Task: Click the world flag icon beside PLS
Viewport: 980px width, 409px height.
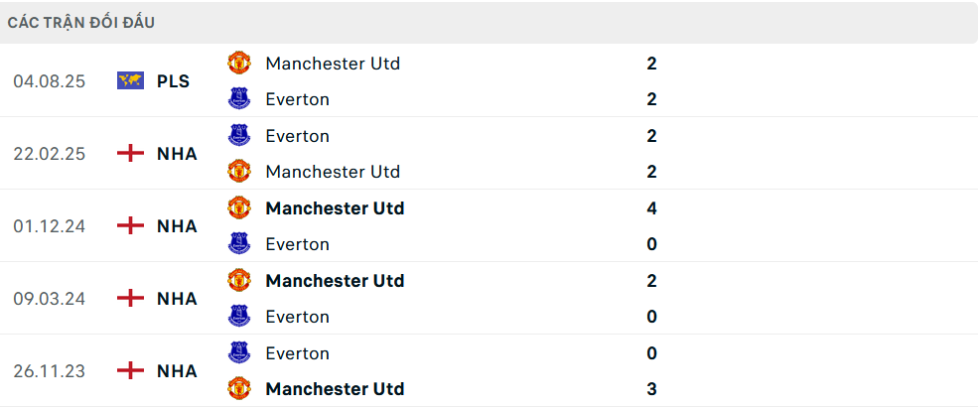Action: 130,81
